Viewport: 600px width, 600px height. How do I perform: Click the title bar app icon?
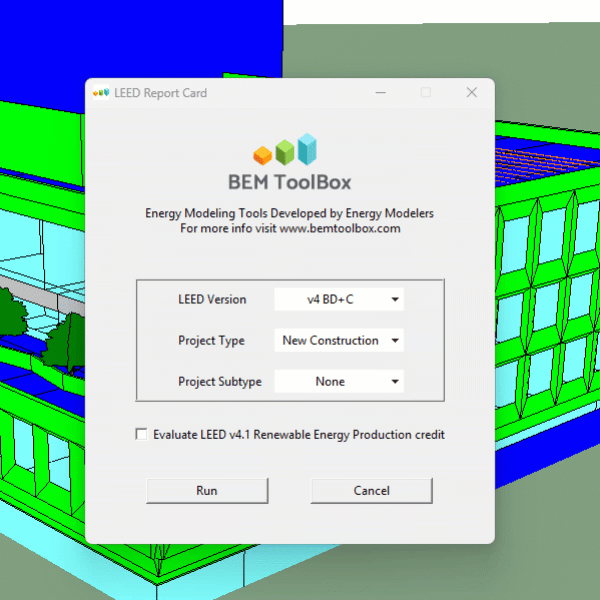pyautogui.click(x=101, y=93)
